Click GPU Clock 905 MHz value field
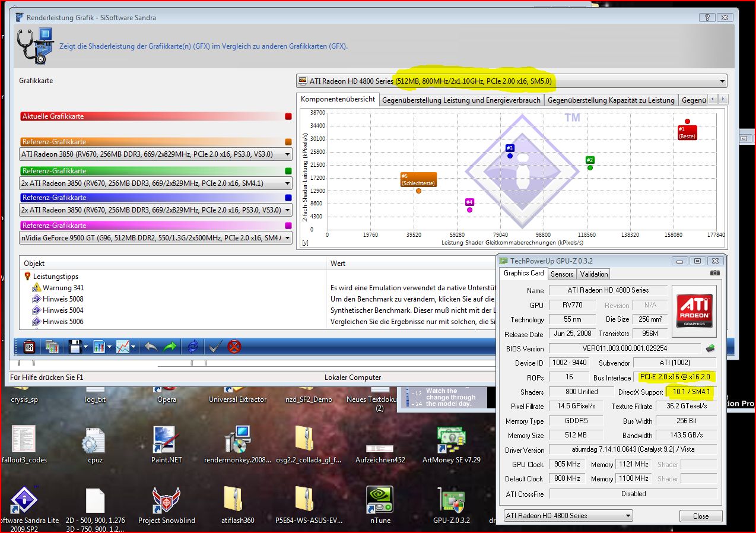756x533 pixels. click(568, 464)
